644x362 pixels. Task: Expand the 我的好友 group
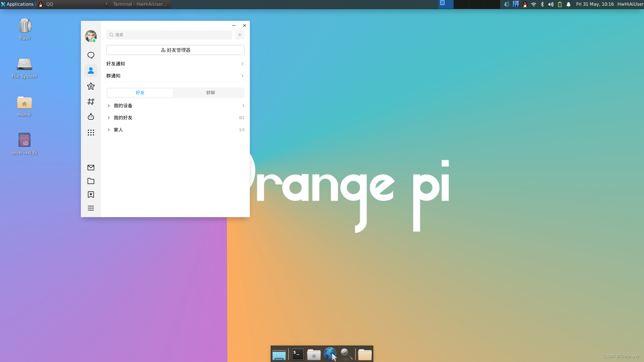point(109,118)
